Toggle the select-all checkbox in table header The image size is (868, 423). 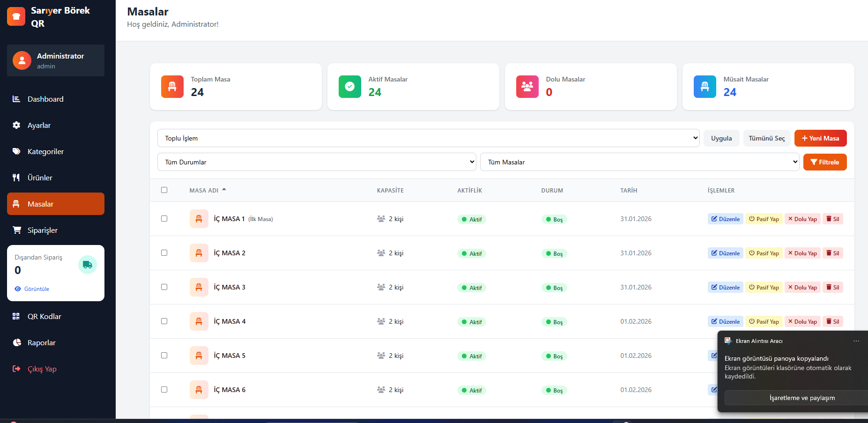click(164, 190)
